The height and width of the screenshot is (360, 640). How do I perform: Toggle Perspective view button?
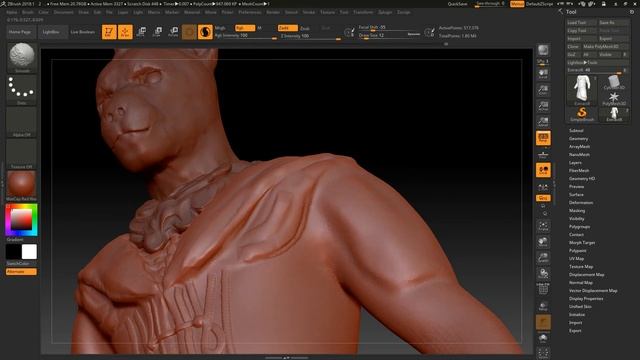click(x=543, y=138)
